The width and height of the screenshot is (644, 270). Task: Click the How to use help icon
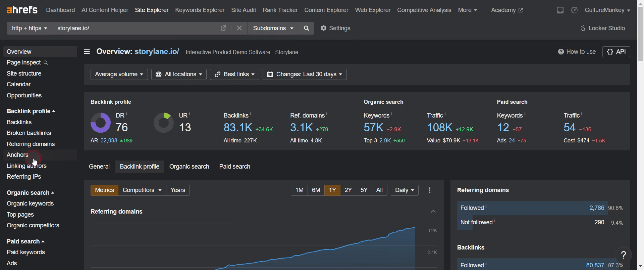[x=560, y=52]
